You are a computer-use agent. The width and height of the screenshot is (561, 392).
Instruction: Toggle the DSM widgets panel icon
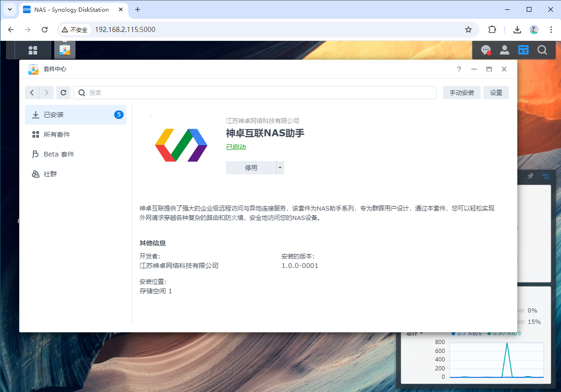(x=523, y=50)
